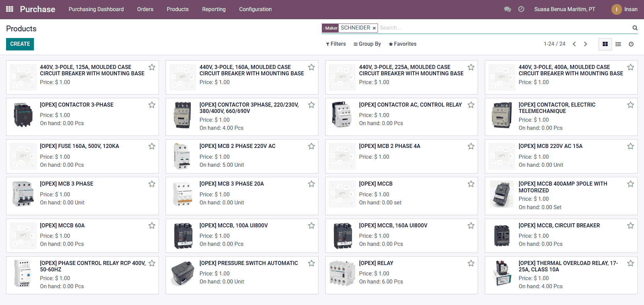Screen dimensions: 644x305
Task: Switch to kanban view
Action: click(605, 44)
